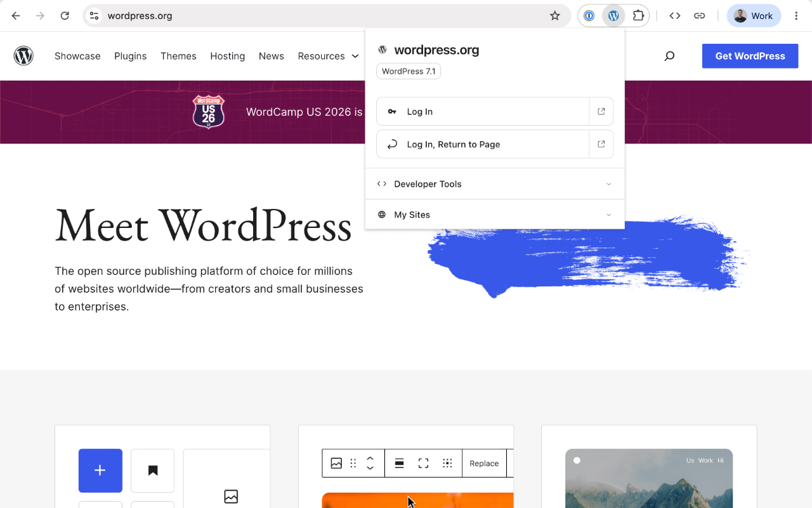Screen dimensions: 812x508
Task: Click Replace in the block toolbar
Action: tap(484, 464)
